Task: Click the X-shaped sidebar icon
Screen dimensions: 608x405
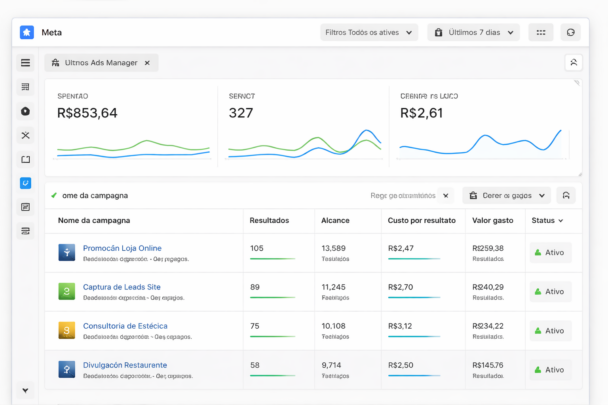Action: tap(25, 135)
